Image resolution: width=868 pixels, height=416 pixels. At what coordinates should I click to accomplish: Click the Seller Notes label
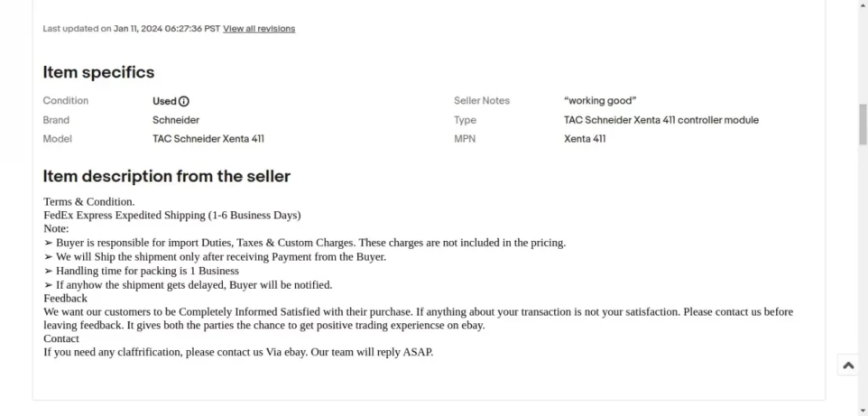pos(481,100)
